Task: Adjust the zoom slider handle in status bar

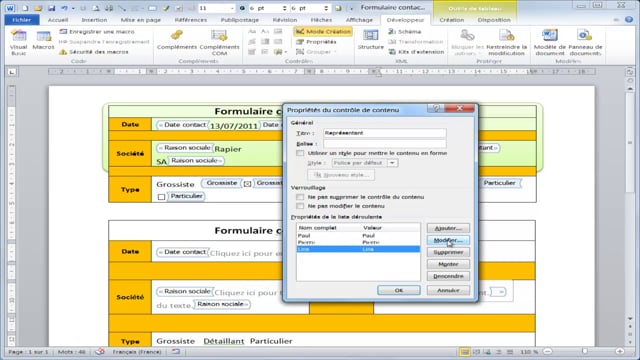Action: click(x=584, y=351)
